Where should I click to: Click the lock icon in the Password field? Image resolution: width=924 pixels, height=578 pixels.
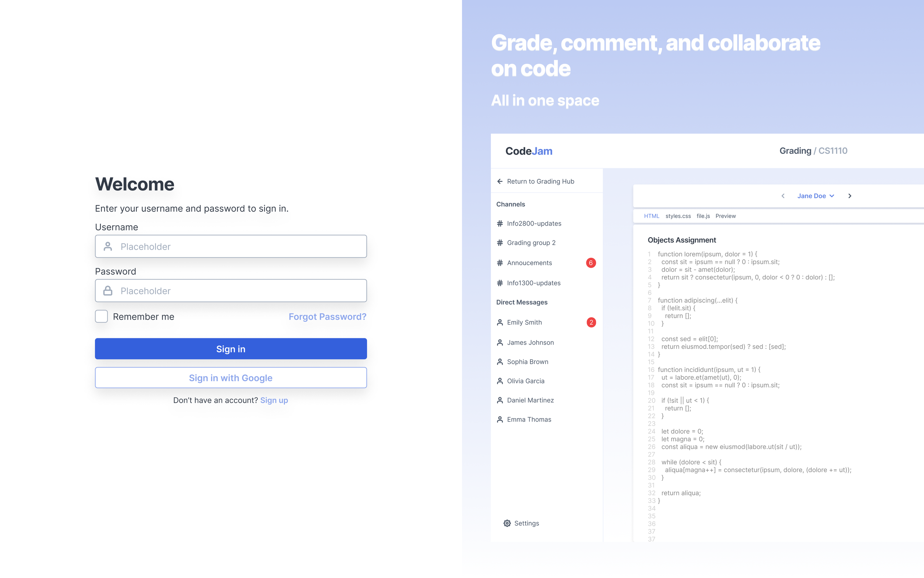(108, 291)
